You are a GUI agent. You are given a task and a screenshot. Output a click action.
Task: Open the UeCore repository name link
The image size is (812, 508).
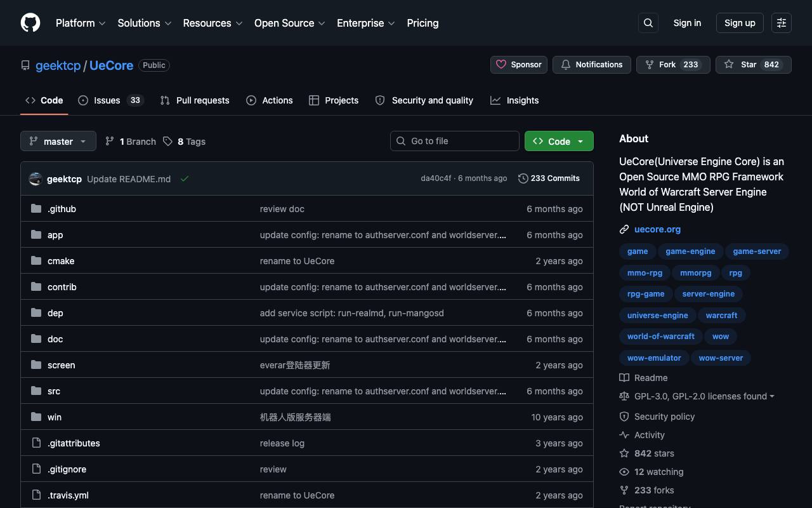[111, 65]
